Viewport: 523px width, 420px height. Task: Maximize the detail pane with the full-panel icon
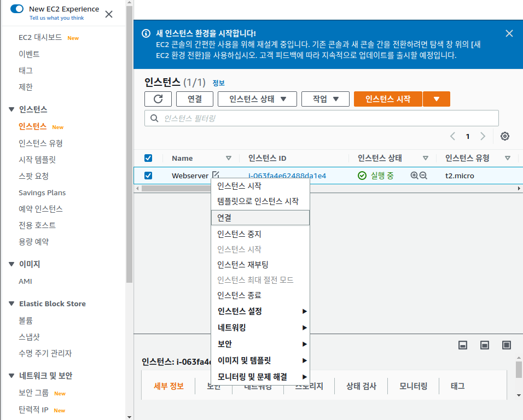(507, 345)
